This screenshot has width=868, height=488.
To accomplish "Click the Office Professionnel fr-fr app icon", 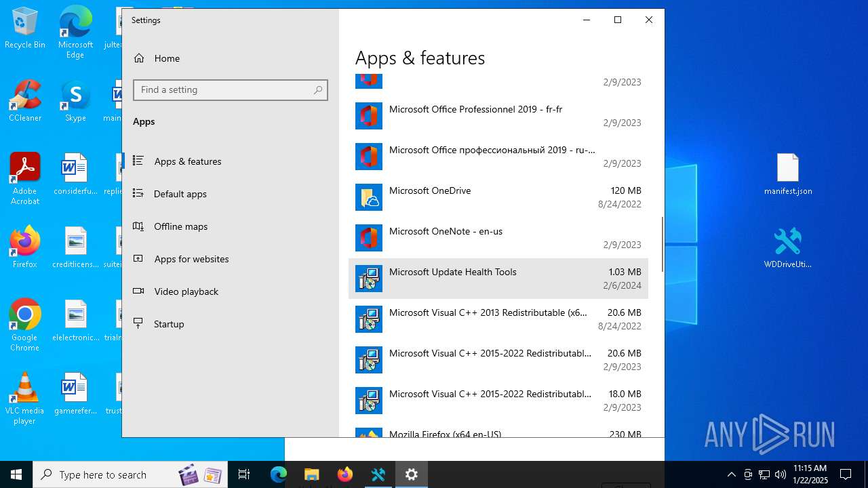I will pyautogui.click(x=369, y=116).
